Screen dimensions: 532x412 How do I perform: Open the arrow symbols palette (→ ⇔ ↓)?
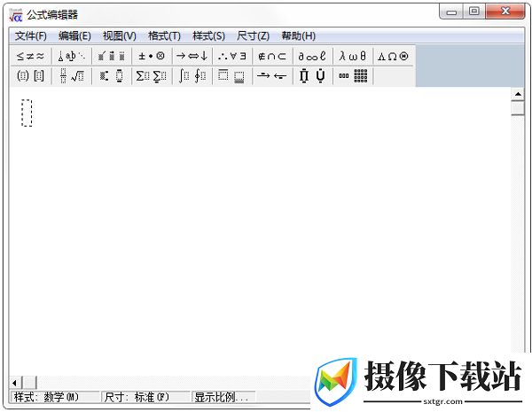click(192, 56)
